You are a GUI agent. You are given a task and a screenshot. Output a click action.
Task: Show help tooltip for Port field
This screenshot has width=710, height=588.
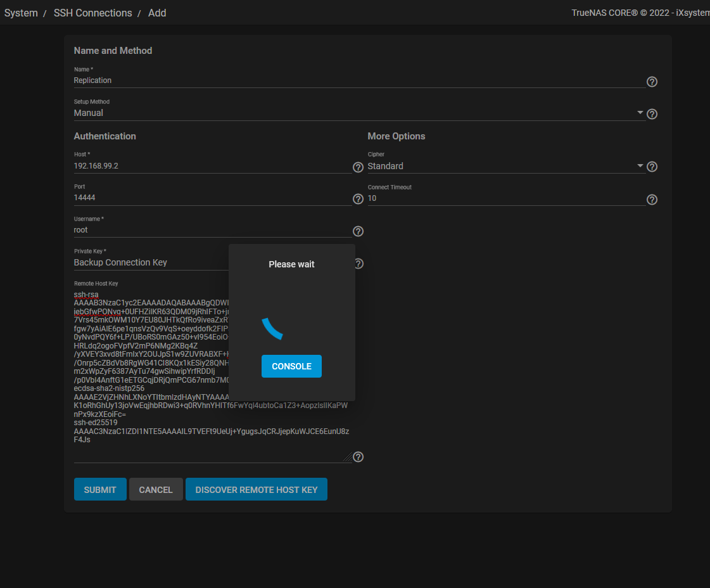point(358,199)
